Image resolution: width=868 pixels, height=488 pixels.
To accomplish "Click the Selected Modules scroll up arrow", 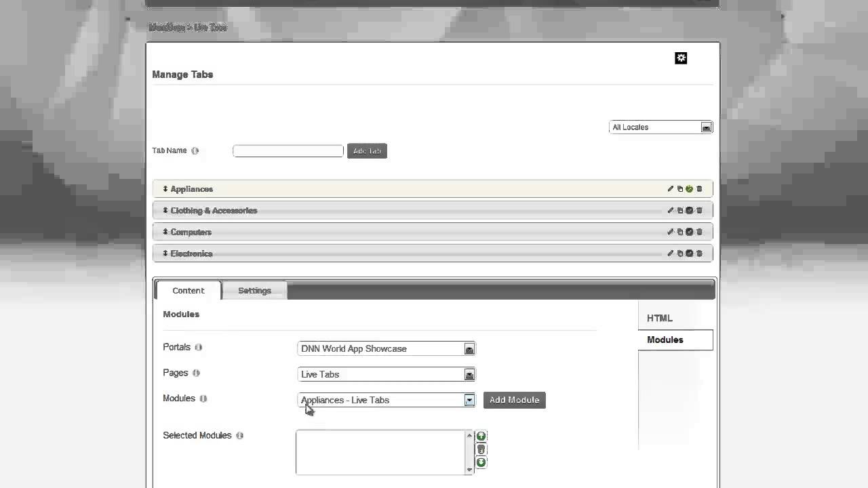I will pyautogui.click(x=469, y=435).
